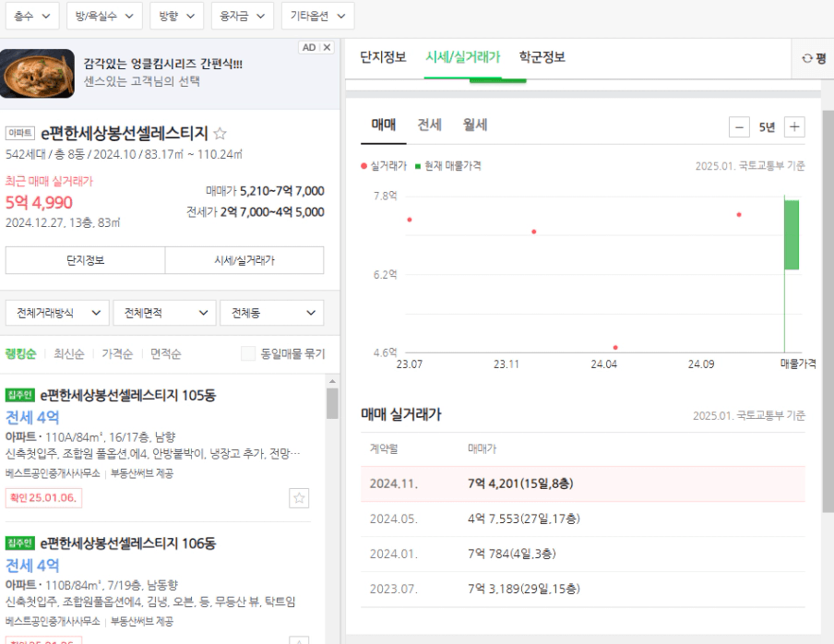Open the e편한세상봉선셀레스티지 105동 listing title

[128, 395]
